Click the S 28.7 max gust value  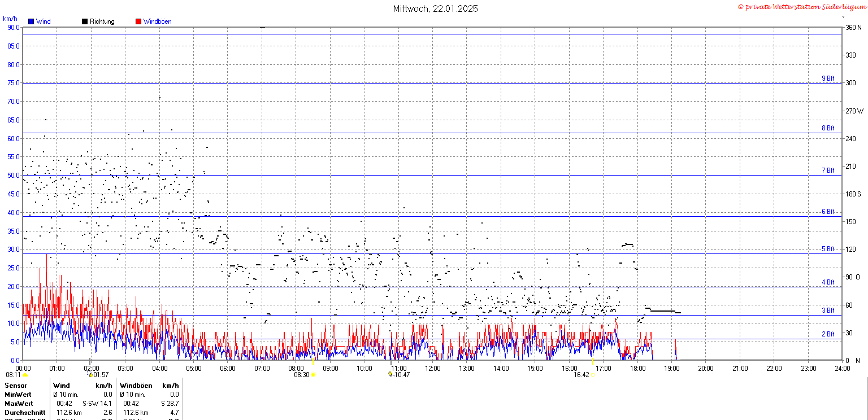(169, 404)
